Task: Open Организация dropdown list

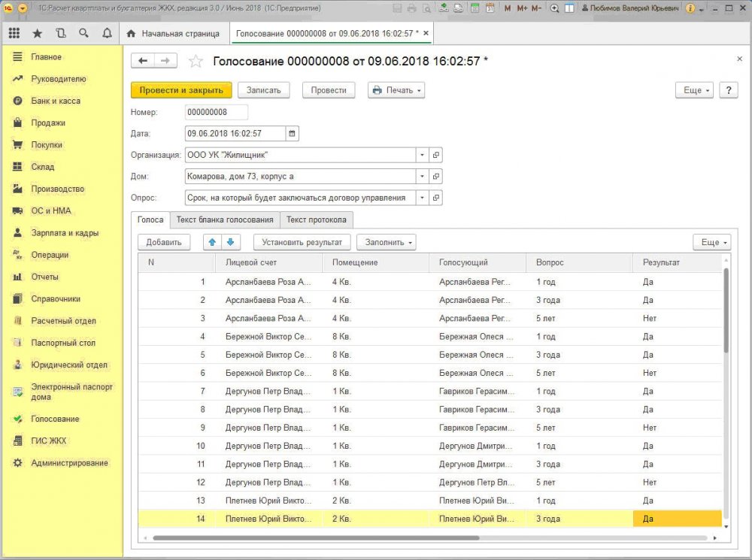Action: point(422,155)
